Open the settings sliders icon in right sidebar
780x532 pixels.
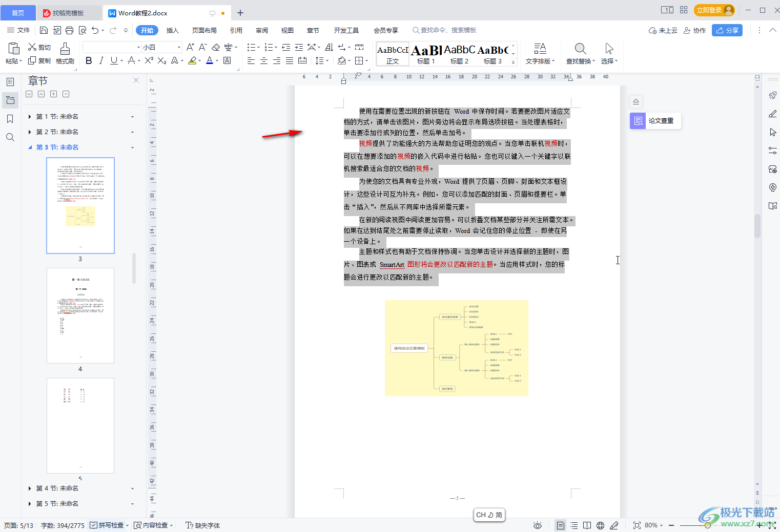[x=773, y=151]
